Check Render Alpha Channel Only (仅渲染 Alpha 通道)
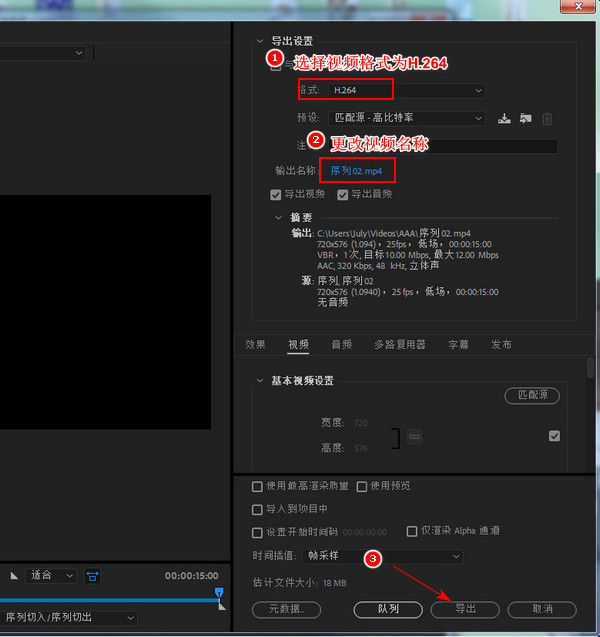The image size is (600, 637). pyautogui.click(x=412, y=531)
